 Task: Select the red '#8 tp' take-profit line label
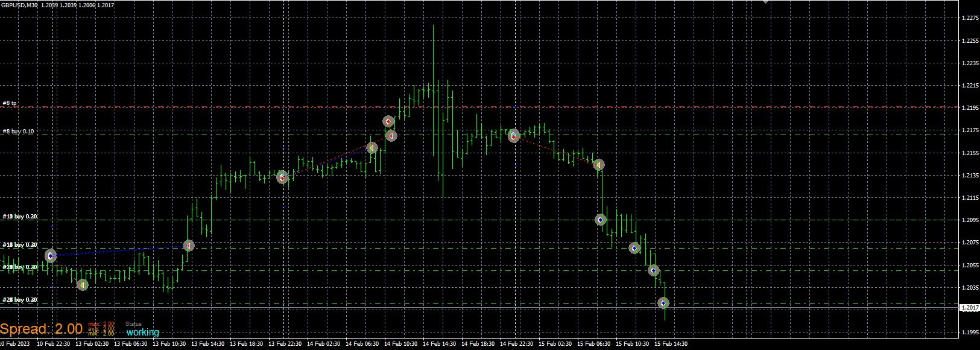tap(10, 103)
